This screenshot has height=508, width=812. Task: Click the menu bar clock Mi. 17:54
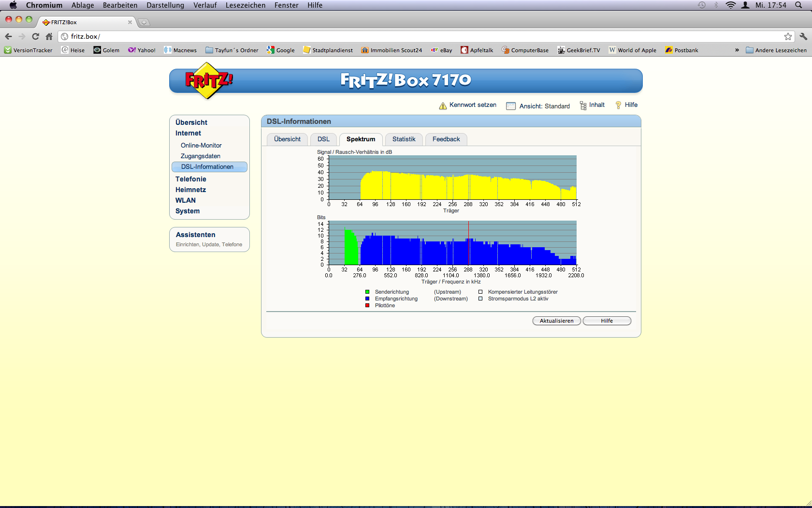coord(771,5)
